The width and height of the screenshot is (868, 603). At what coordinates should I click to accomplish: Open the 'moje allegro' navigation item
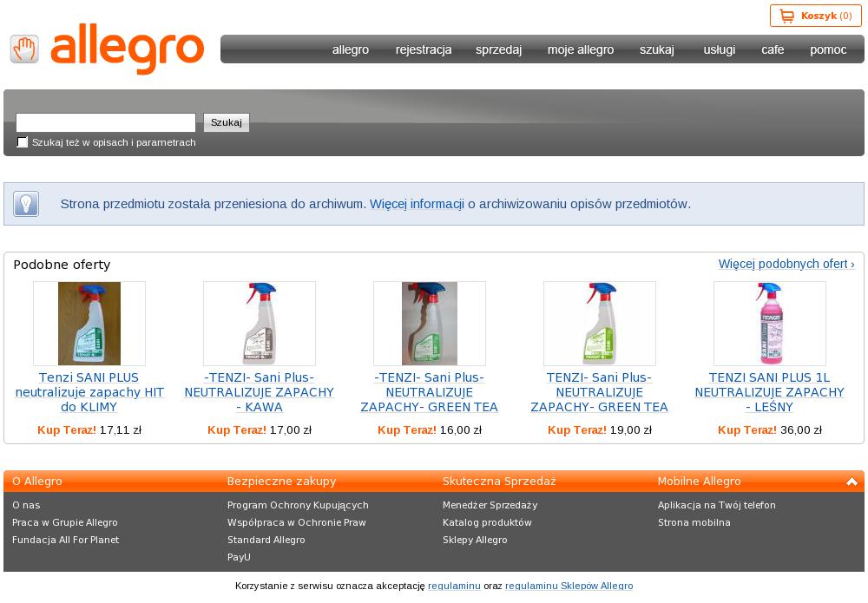point(581,49)
